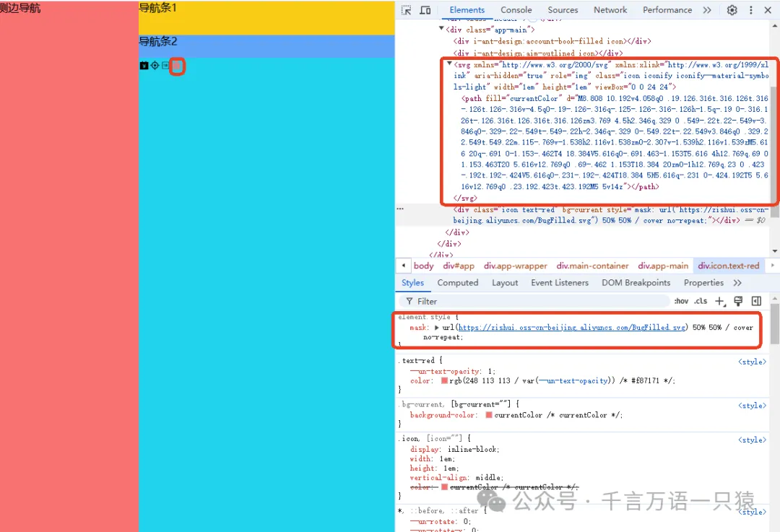Expand the mask property value triangle
The height and width of the screenshot is (532, 780).
436,328
